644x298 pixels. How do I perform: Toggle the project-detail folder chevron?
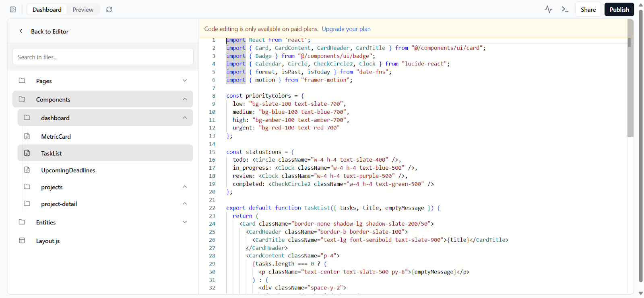(x=185, y=203)
